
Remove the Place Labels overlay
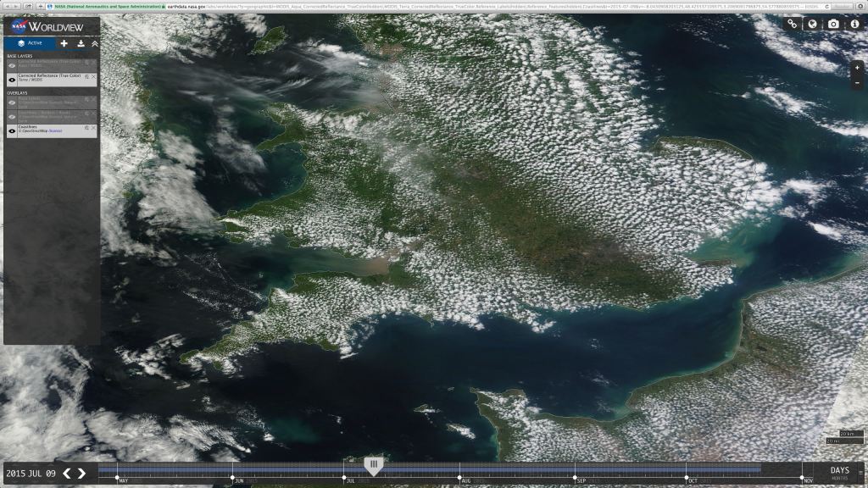coord(93,100)
